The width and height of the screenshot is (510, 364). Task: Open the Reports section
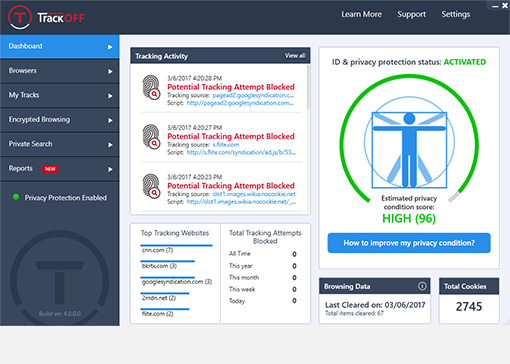(x=60, y=169)
